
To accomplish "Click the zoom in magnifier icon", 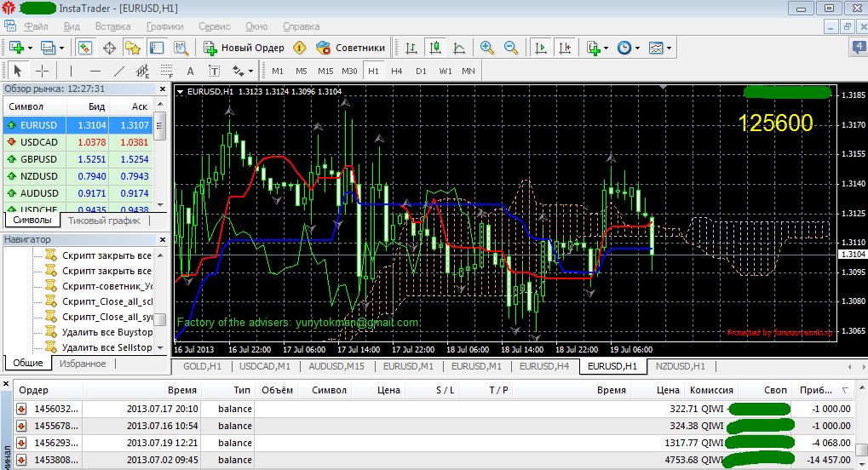I will click(486, 48).
